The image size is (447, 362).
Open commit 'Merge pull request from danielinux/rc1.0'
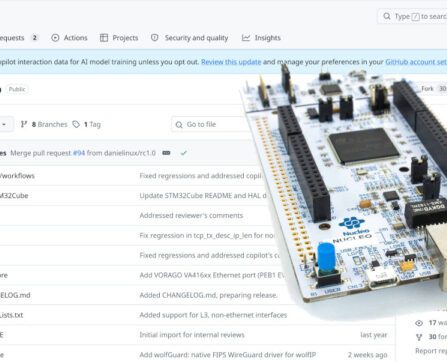coord(83,153)
